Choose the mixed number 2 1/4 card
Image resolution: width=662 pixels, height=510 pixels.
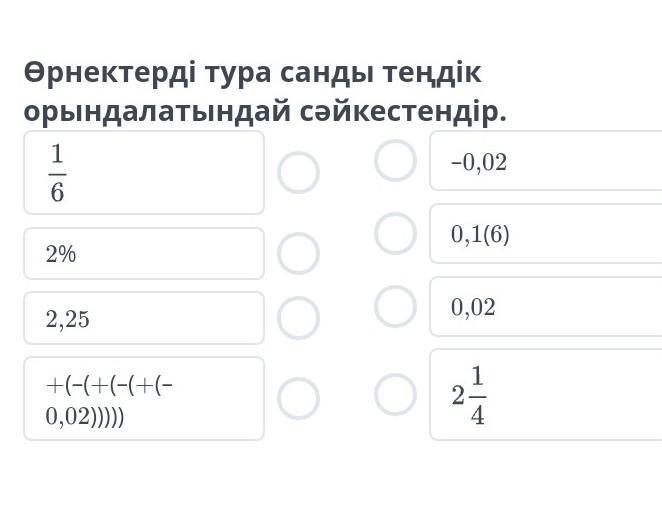pyautogui.click(x=546, y=395)
